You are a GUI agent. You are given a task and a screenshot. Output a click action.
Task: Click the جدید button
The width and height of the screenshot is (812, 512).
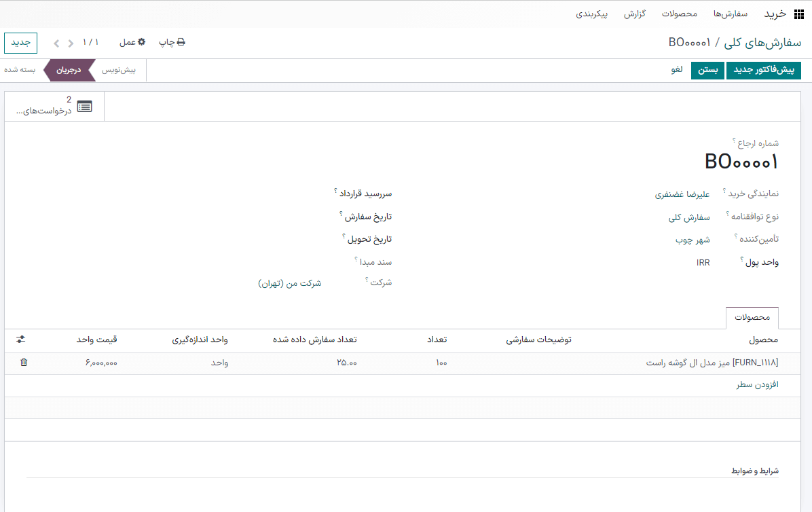(20, 42)
